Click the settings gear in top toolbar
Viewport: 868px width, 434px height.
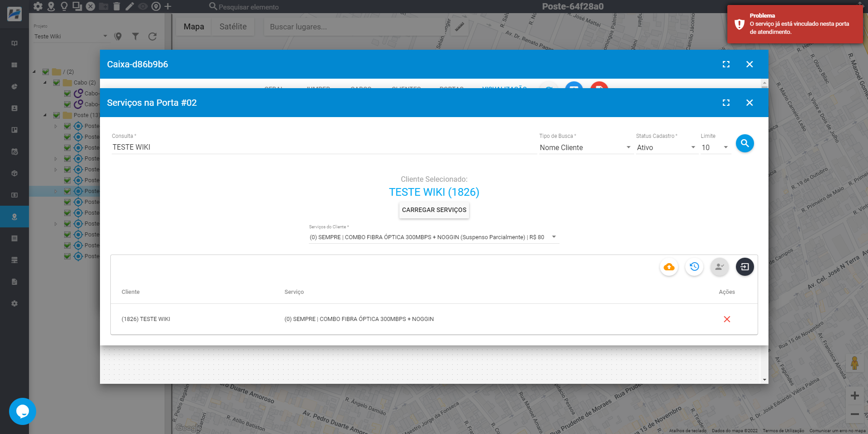point(38,6)
